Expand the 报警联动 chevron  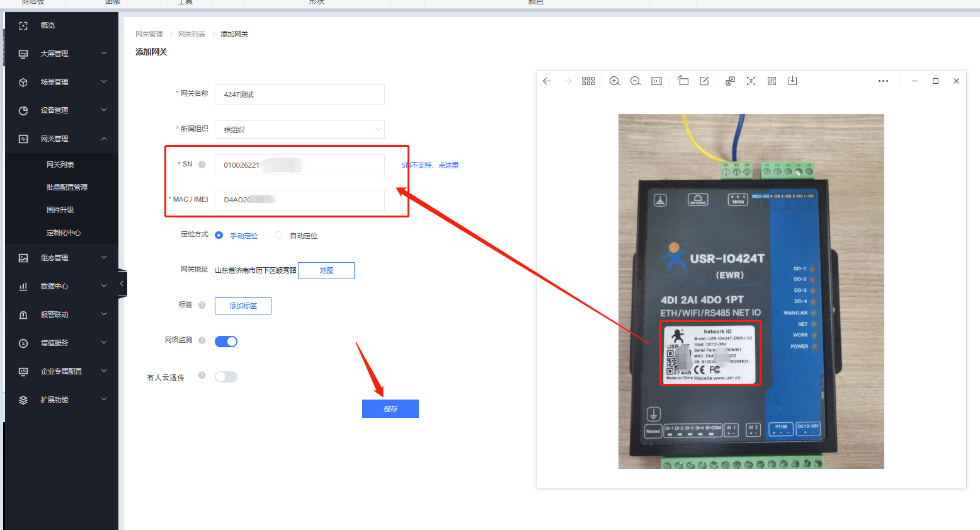104,314
